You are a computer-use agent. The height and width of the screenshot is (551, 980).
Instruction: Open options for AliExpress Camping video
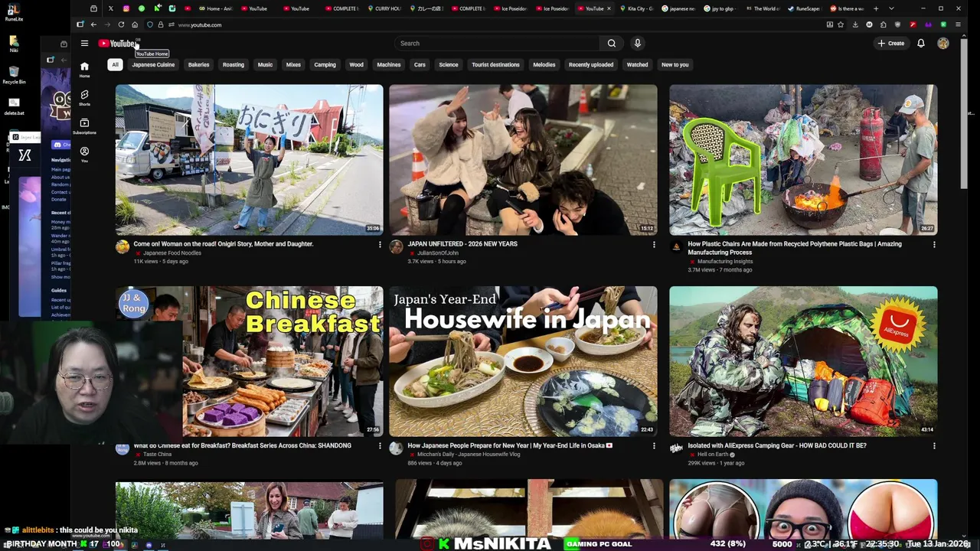pyautogui.click(x=934, y=446)
